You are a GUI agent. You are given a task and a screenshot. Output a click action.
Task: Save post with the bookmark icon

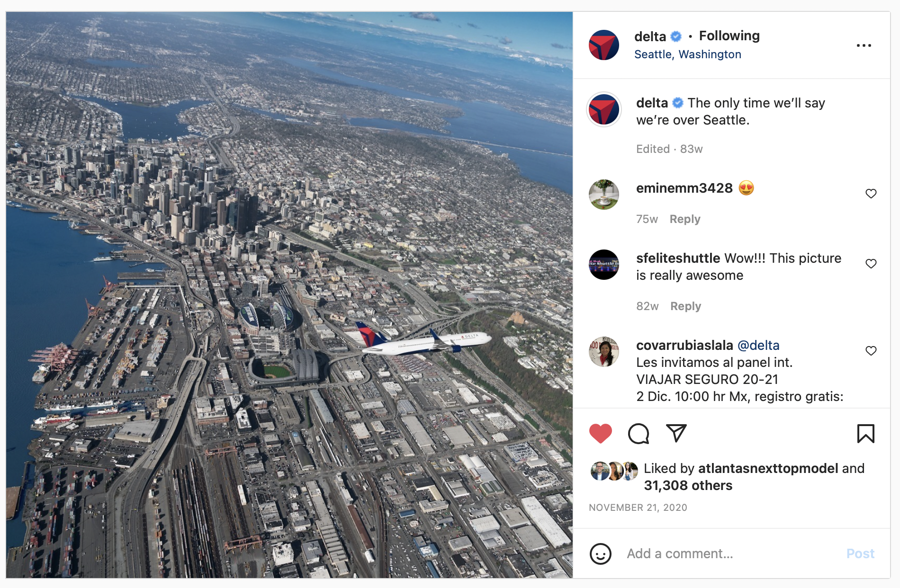(x=865, y=434)
